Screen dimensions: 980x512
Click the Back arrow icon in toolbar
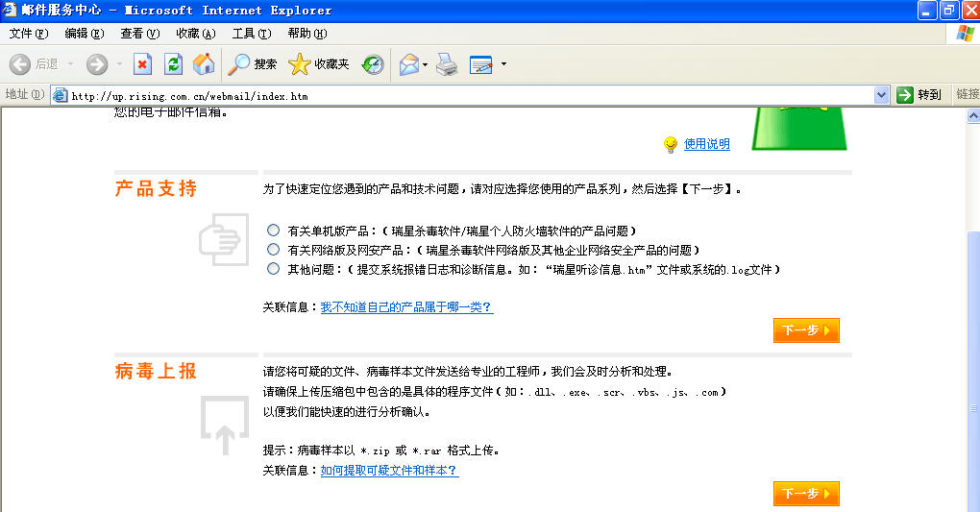(19, 63)
